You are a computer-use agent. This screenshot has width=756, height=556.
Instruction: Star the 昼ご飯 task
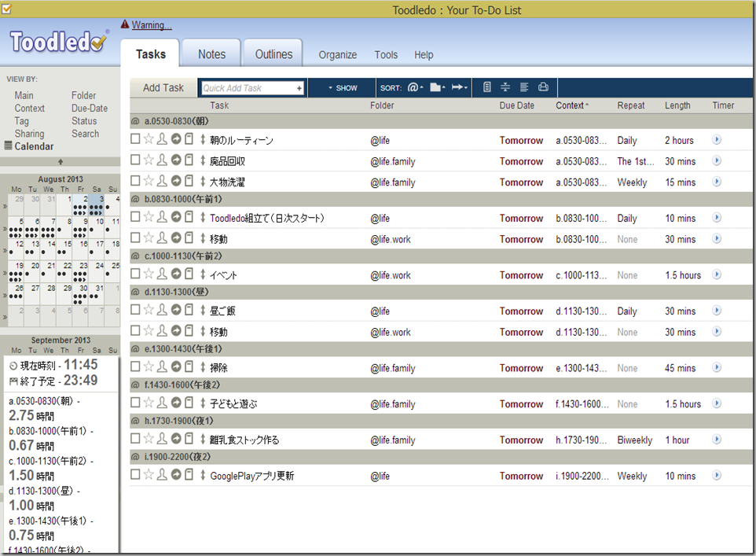click(x=149, y=310)
